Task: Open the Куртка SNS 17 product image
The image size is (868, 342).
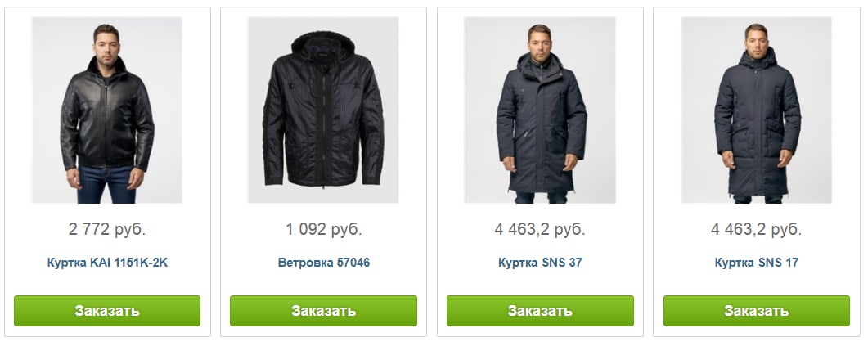Action: tap(756, 110)
